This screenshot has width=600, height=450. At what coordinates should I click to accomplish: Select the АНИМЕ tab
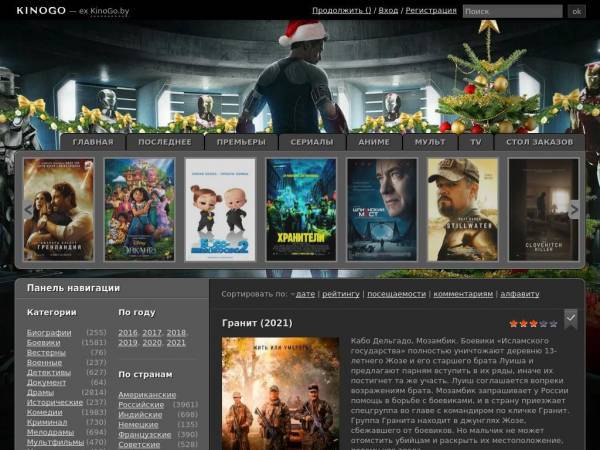coord(374,142)
